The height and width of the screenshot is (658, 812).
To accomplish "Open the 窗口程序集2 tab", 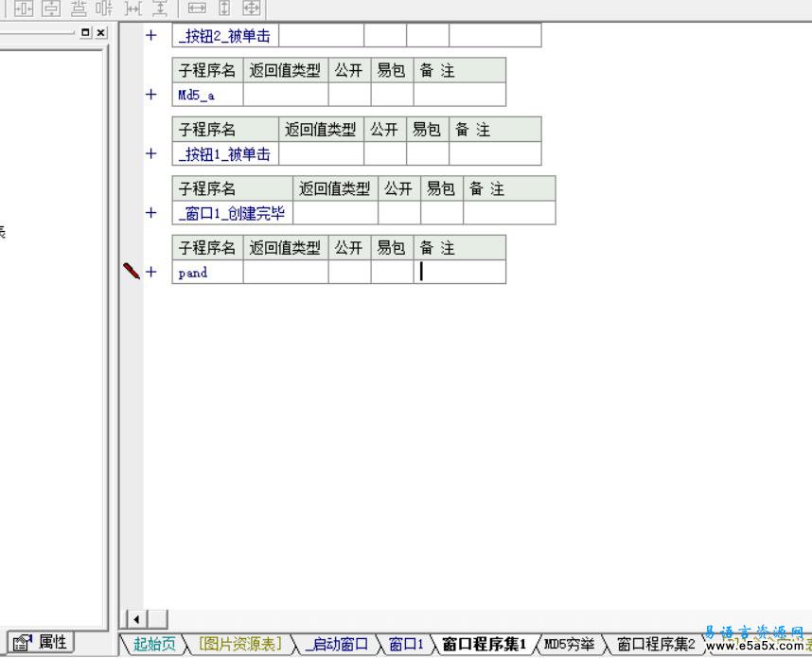I will pyautogui.click(x=656, y=644).
